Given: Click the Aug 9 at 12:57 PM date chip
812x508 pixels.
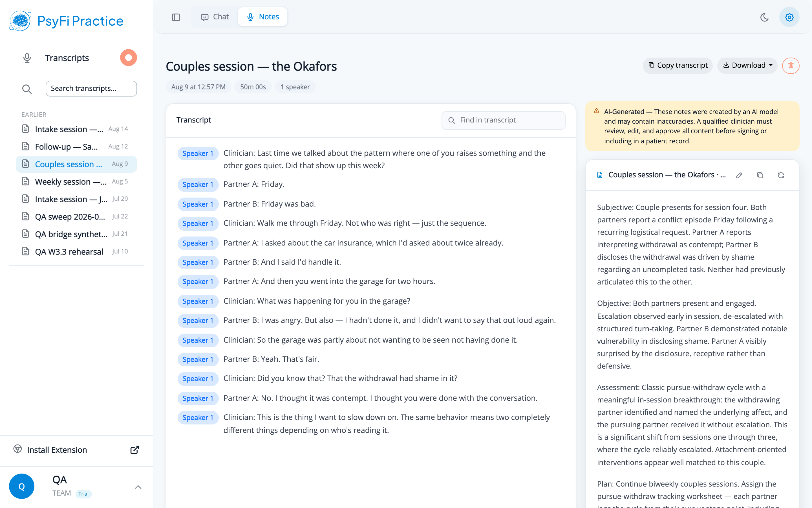Looking at the screenshot, I should coord(198,87).
